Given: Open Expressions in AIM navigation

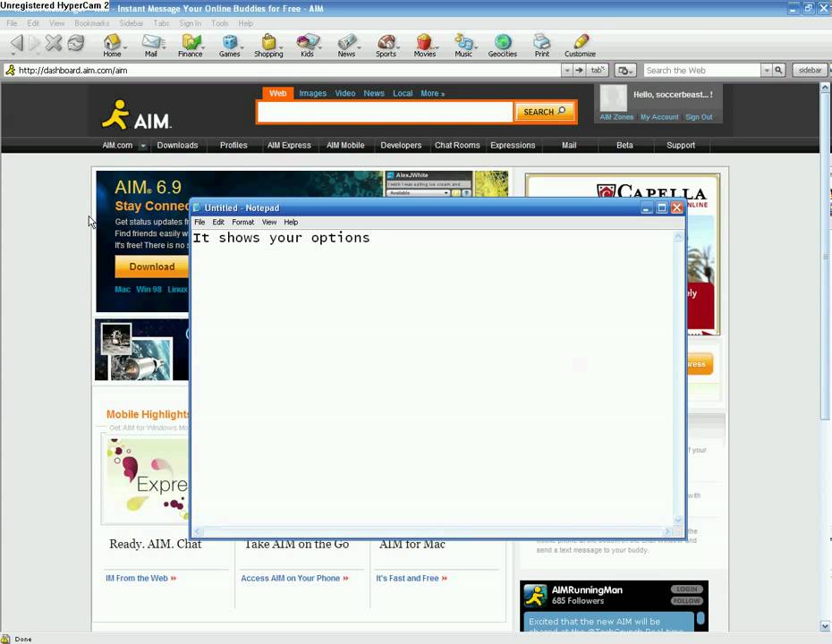Looking at the screenshot, I should (513, 146).
